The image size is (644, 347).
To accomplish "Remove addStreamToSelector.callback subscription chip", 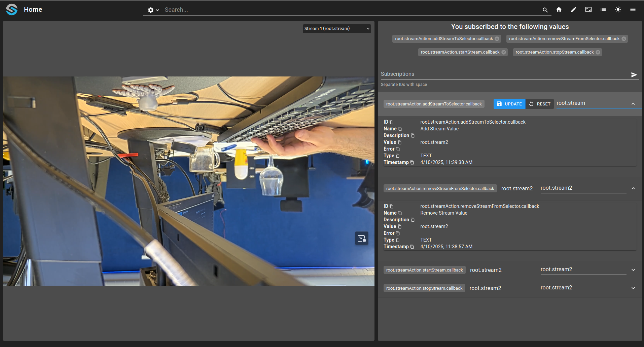I will pos(497,39).
